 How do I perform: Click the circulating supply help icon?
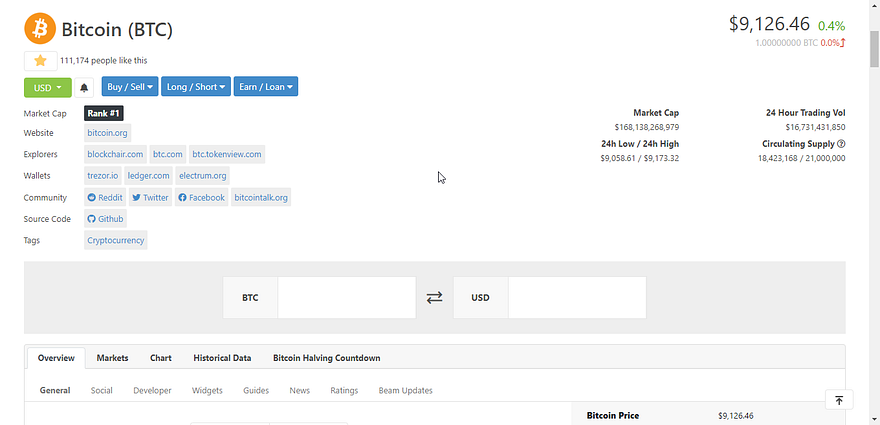tap(841, 144)
